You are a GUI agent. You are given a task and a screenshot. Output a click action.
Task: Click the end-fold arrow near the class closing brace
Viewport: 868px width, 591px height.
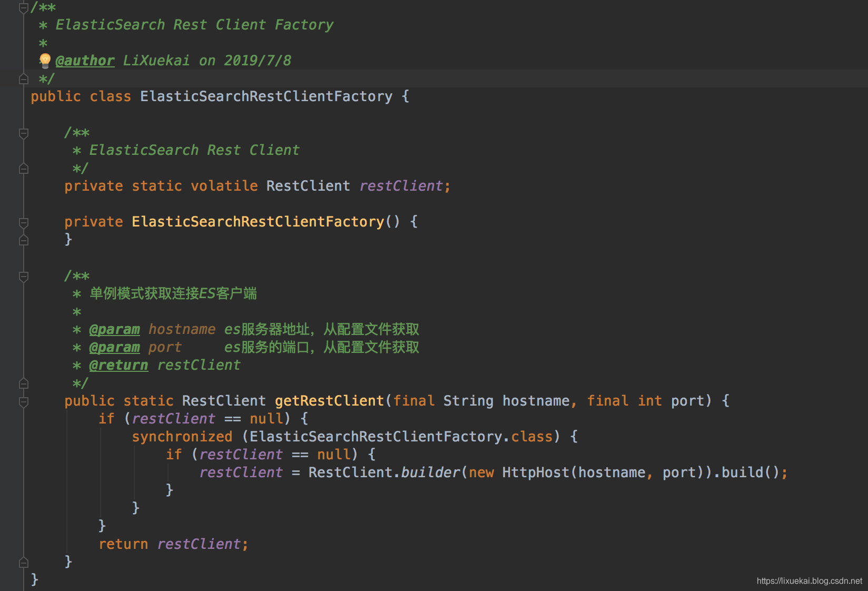tap(23, 562)
